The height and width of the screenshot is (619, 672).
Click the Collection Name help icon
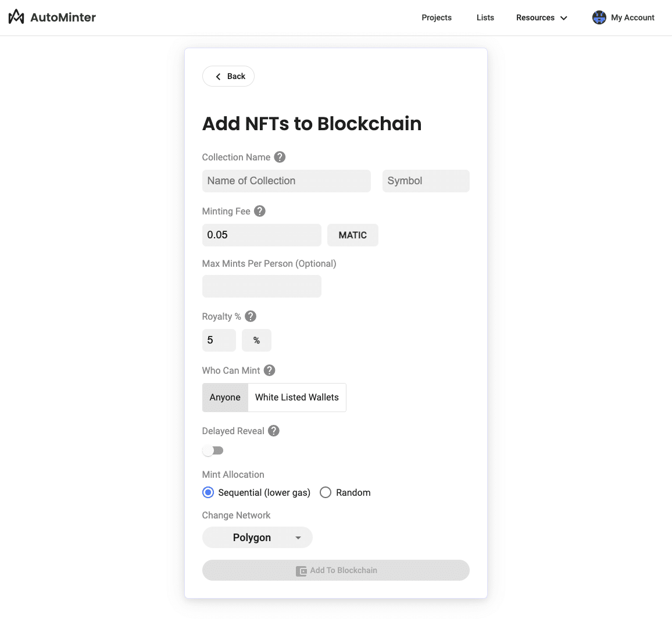280,157
